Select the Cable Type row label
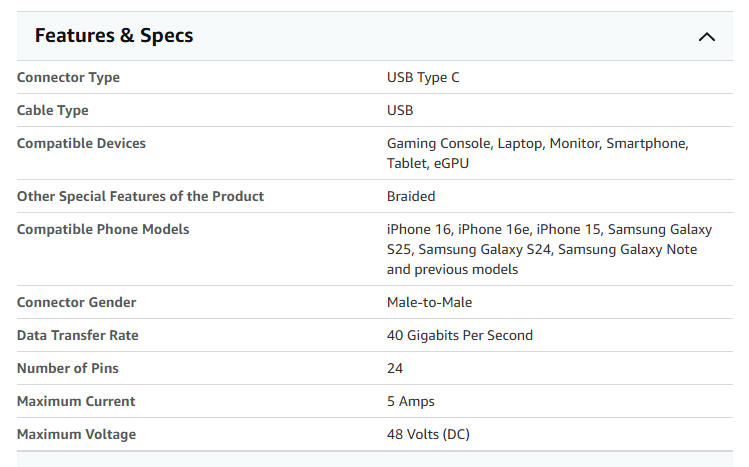The width and height of the screenshot is (749, 467). (53, 111)
